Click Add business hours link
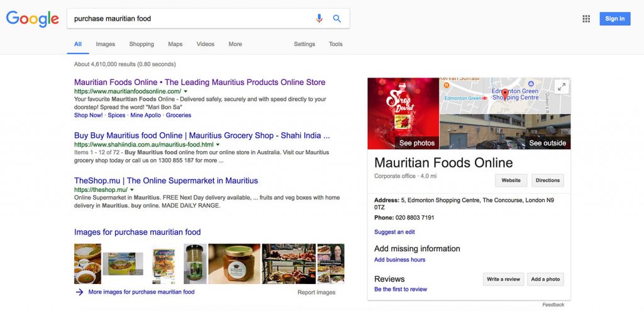Image resolution: width=644 pixels, height=311 pixels. [x=399, y=259]
